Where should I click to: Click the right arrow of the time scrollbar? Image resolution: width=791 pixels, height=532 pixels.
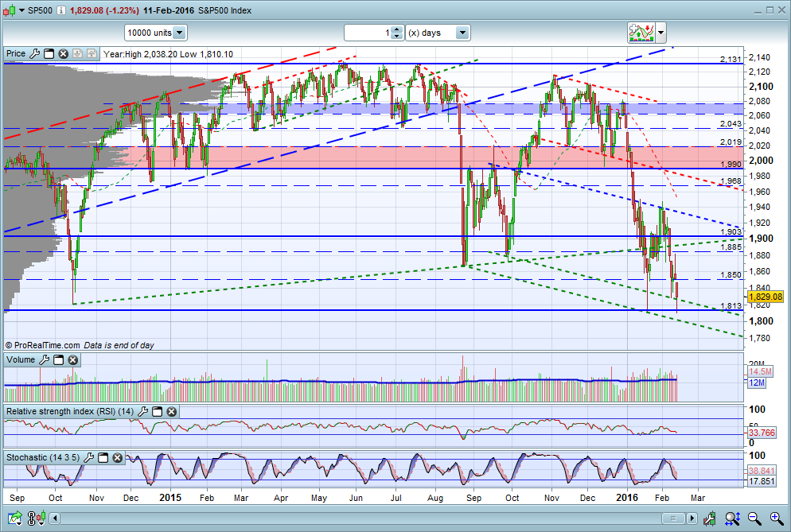(x=692, y=518)
